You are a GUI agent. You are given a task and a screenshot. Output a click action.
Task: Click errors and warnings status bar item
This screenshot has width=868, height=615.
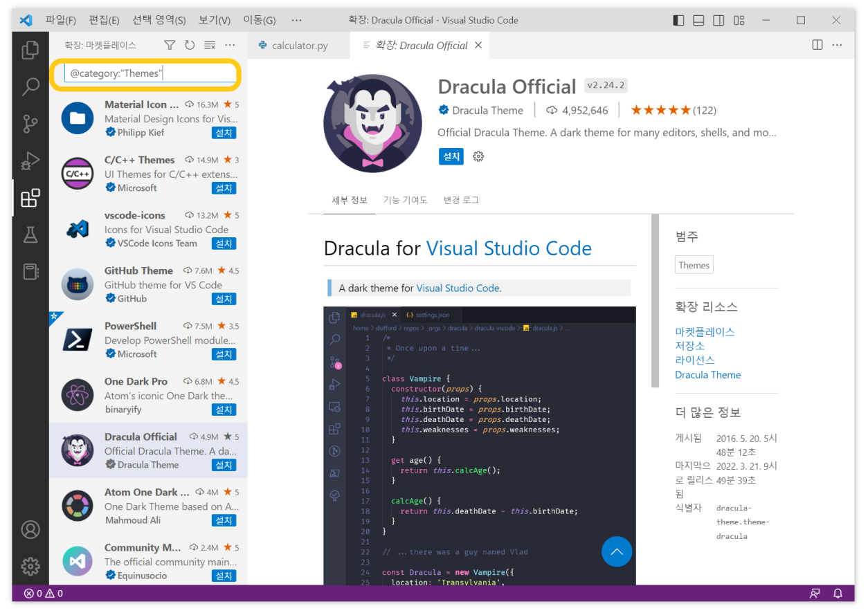(x=44, y=594)
